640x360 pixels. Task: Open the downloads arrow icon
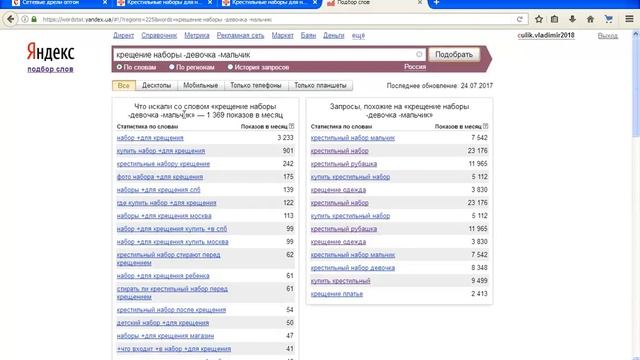click(572, 19)
